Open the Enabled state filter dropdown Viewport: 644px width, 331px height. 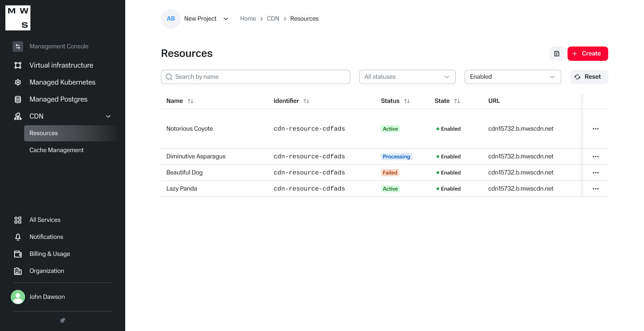(513, 77)
